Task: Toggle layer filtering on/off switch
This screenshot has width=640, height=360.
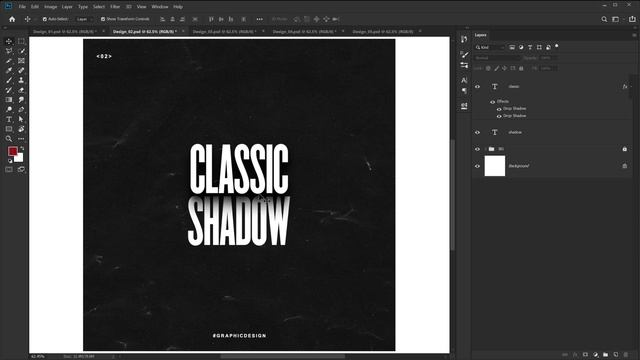Action: tap(556, 46)
